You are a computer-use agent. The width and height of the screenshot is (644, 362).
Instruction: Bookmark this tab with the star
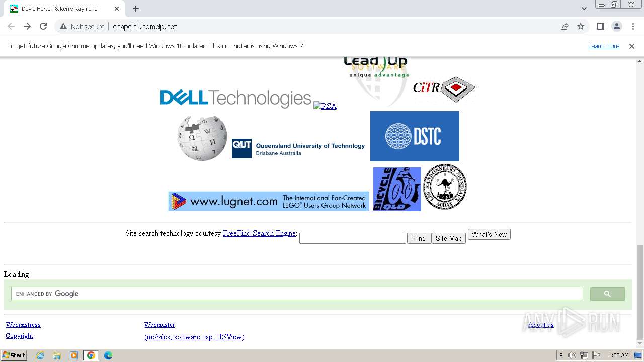point(581,26)
